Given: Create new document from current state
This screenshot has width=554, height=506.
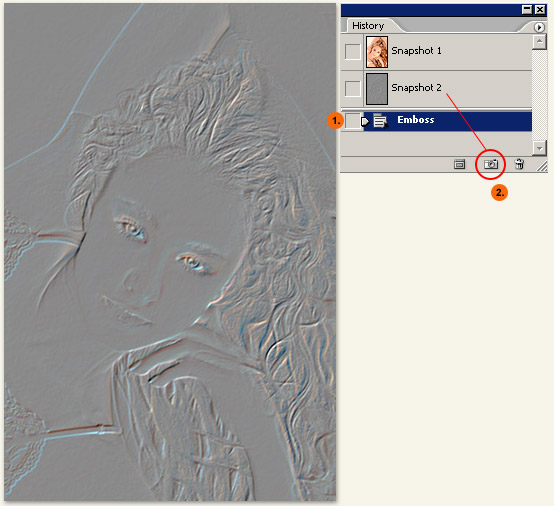Looking at the screenshot, I should tap(459, 164).
